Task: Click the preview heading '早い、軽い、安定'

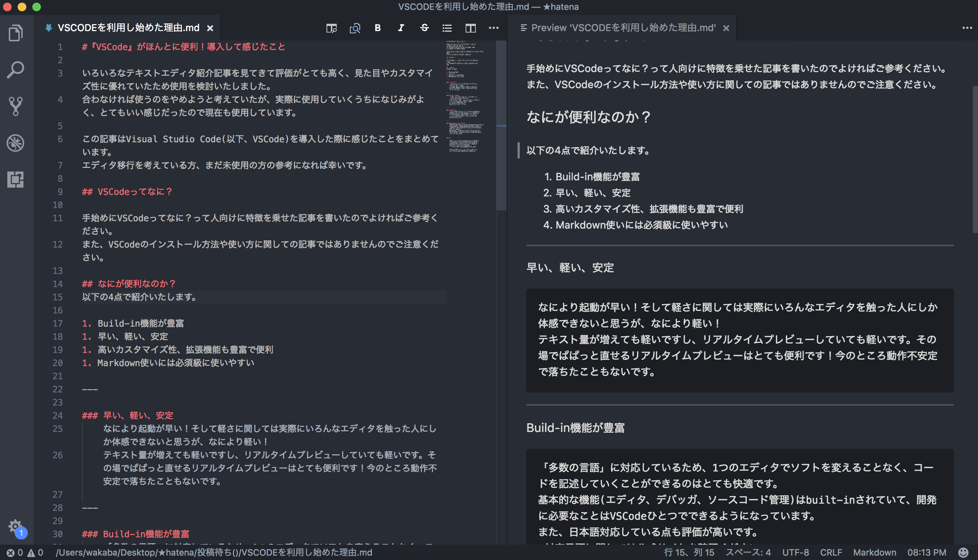Action: (x=570, y=268)
